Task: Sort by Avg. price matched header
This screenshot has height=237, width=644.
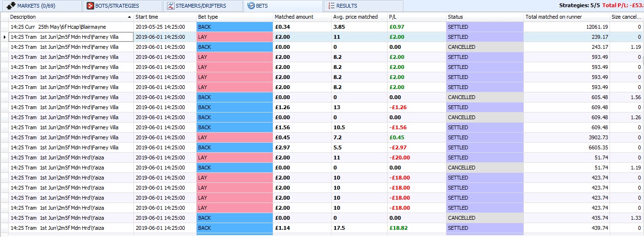Action: [359, 17]
